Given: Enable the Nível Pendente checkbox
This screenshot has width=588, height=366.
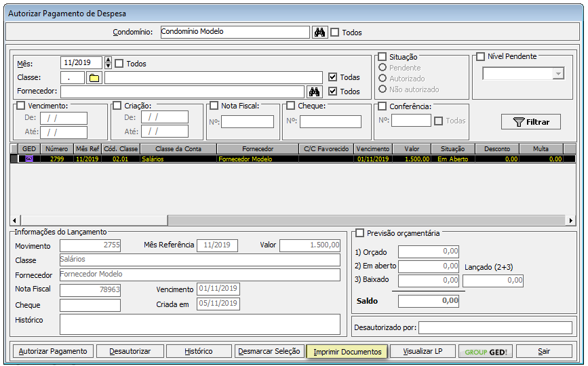Looking at the screenshot, I should [x=480, y=56].
